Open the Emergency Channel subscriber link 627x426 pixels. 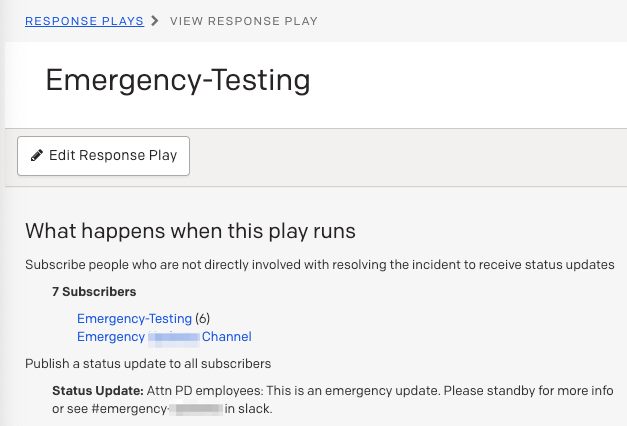point(164,337)
